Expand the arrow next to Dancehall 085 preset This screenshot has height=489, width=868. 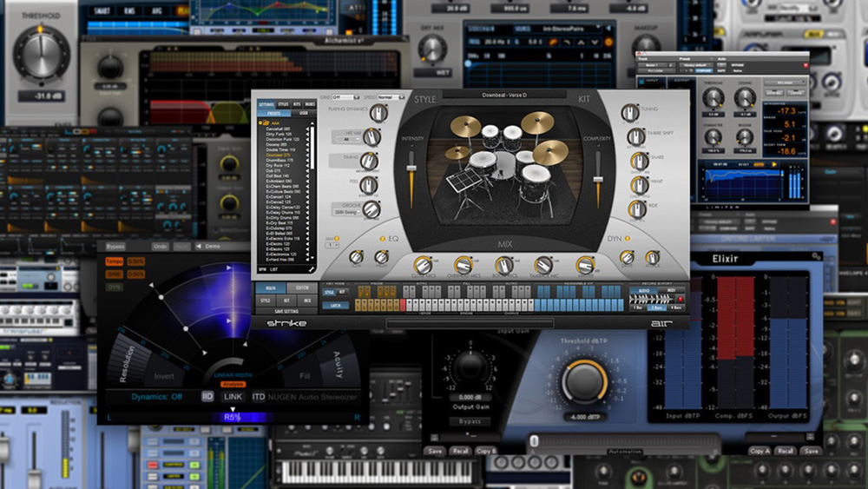click(307, 129)
